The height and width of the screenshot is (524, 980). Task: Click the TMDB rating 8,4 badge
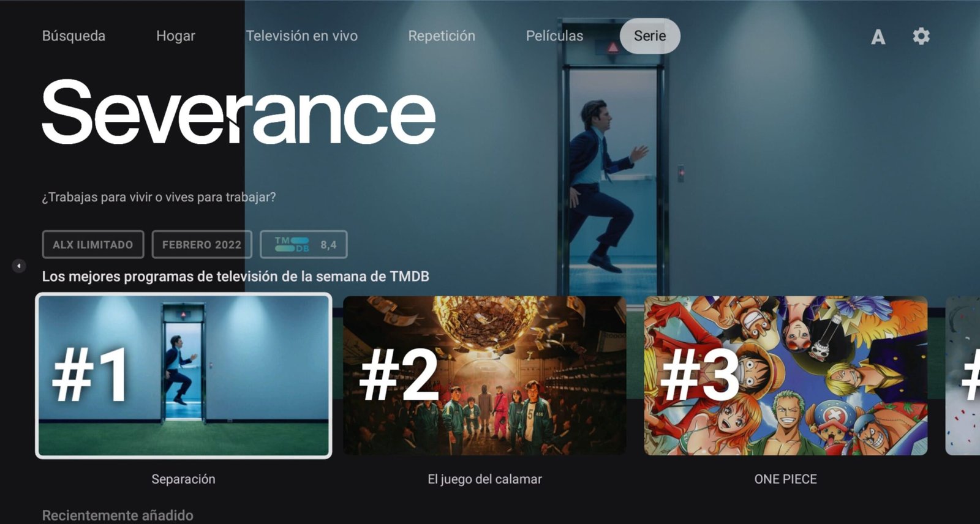click(304, 244)
